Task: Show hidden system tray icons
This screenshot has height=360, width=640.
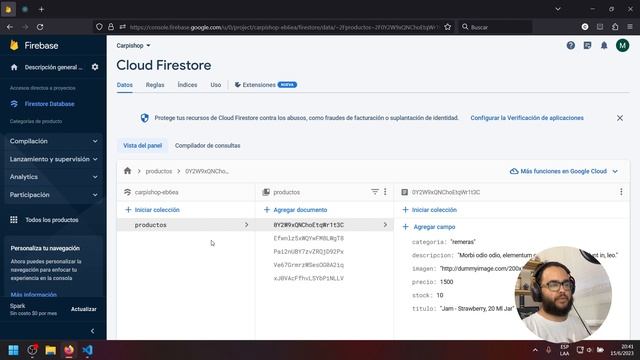Action: [535, 350]
